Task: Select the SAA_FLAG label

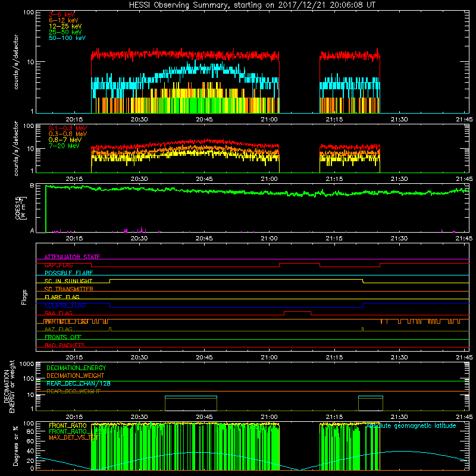Action: (x=58, y=313)
